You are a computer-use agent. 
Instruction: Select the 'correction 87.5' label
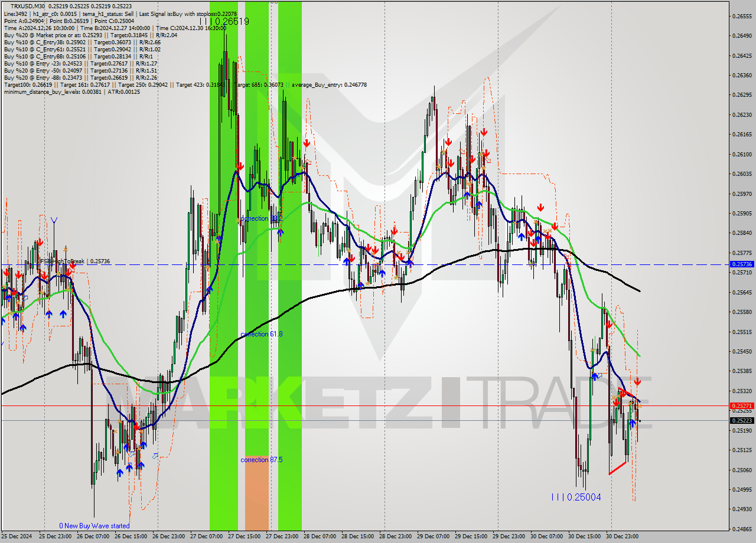262,460
